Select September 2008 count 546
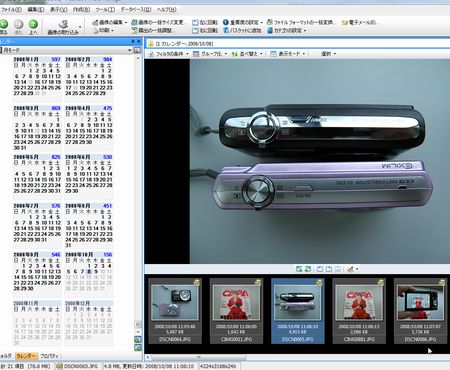 click(56, 255)
